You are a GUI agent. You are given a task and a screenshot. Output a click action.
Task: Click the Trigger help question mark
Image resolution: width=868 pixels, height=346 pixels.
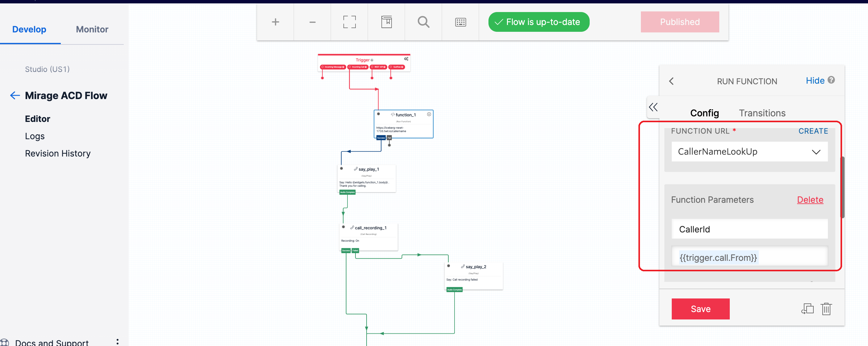[x=372, y=60]
